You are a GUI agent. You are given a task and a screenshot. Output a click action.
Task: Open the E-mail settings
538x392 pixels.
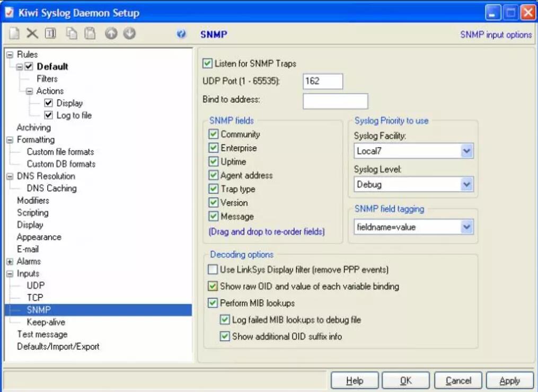pyautogui.click(x=28, y=249)
